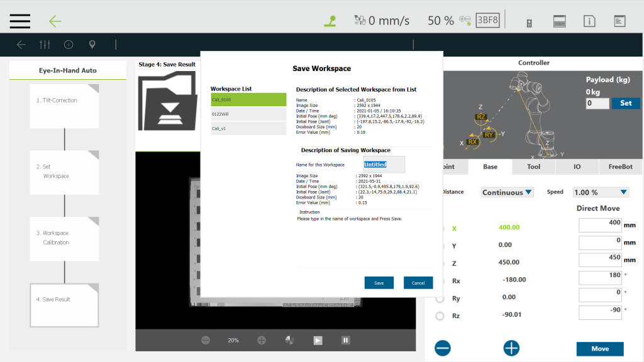Screen dimensions: 644x362
Task: Open the sliders settings icon in toolbar
Action: coord(45,45)
